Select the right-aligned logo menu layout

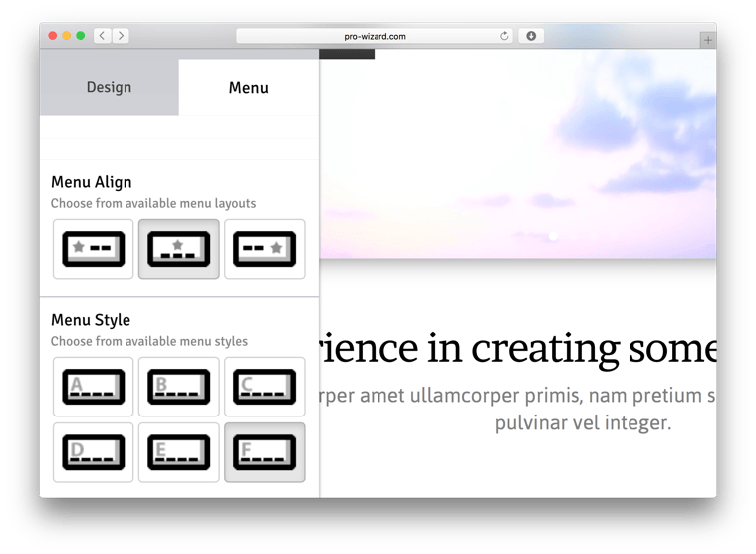[x=265, y=249]
